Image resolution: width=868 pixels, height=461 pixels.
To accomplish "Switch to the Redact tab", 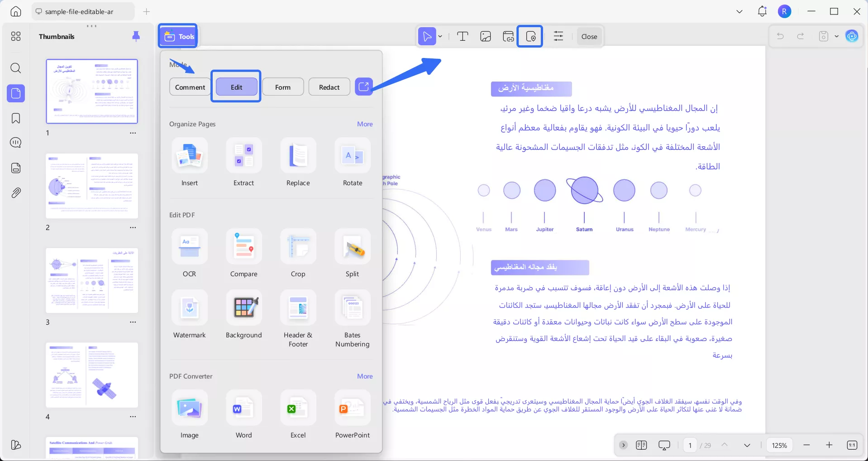I will click(x=329, y=86).
